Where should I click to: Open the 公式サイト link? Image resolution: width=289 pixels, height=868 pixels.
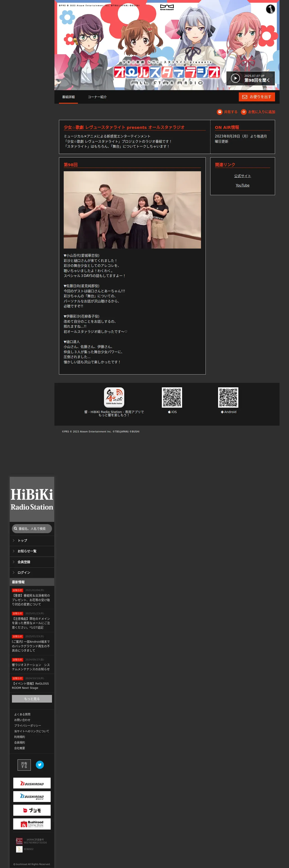click(243, 176)
